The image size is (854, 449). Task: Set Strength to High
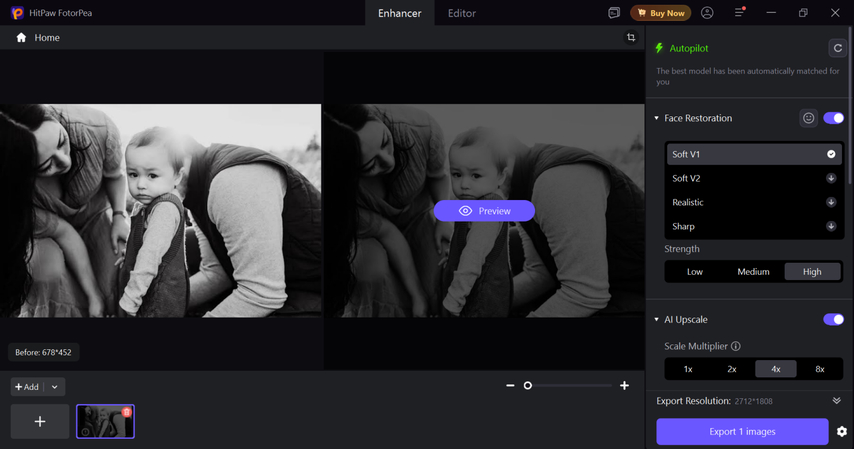(x=812, y=271)
